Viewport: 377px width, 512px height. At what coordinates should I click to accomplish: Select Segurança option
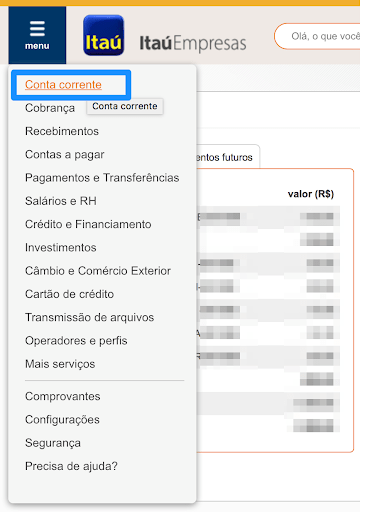53,443
